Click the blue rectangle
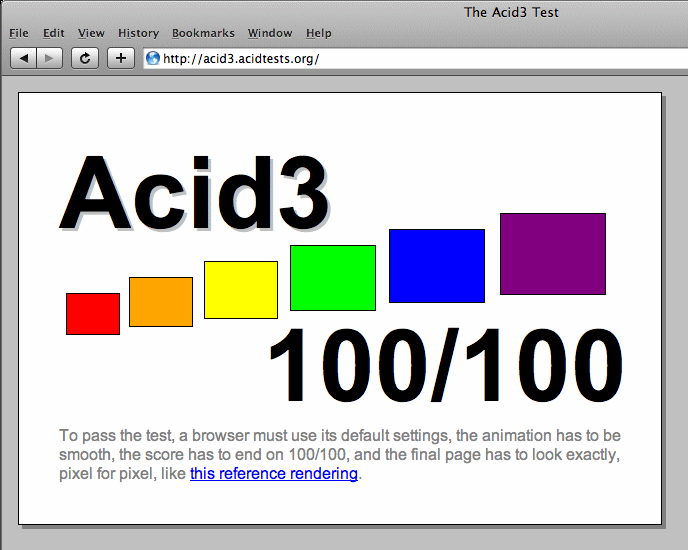This screenshot has width=688, height=550. click(437, 266)
